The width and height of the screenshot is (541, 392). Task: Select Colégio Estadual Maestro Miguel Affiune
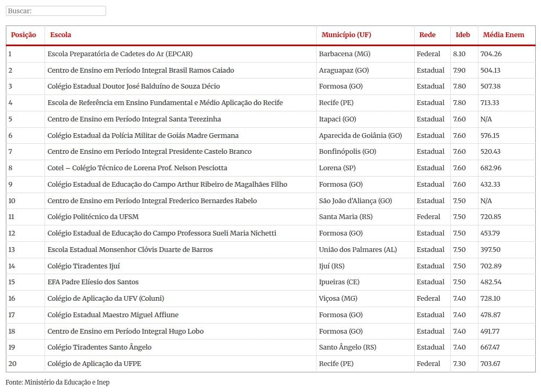coord(113,315)
